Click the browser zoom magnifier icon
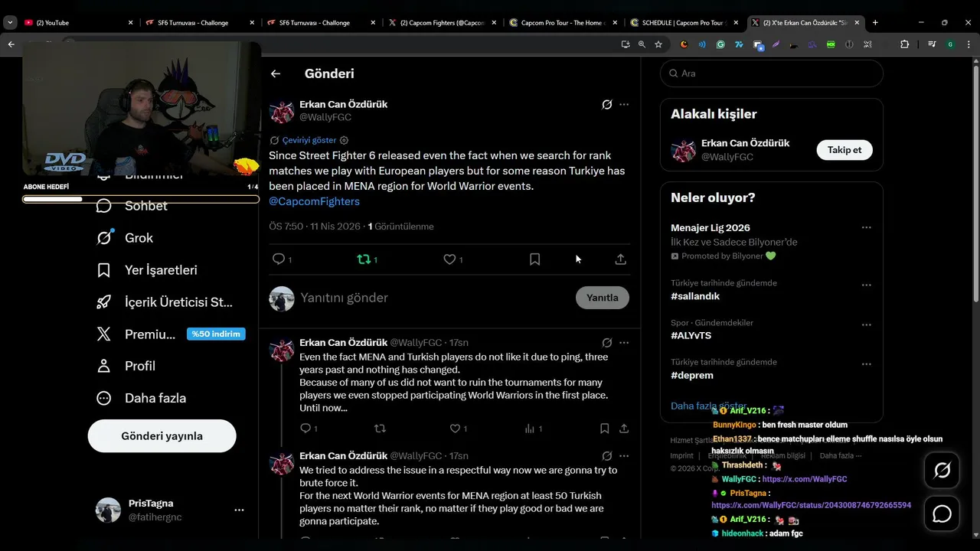The image size is (980, 551). (642, 44)
